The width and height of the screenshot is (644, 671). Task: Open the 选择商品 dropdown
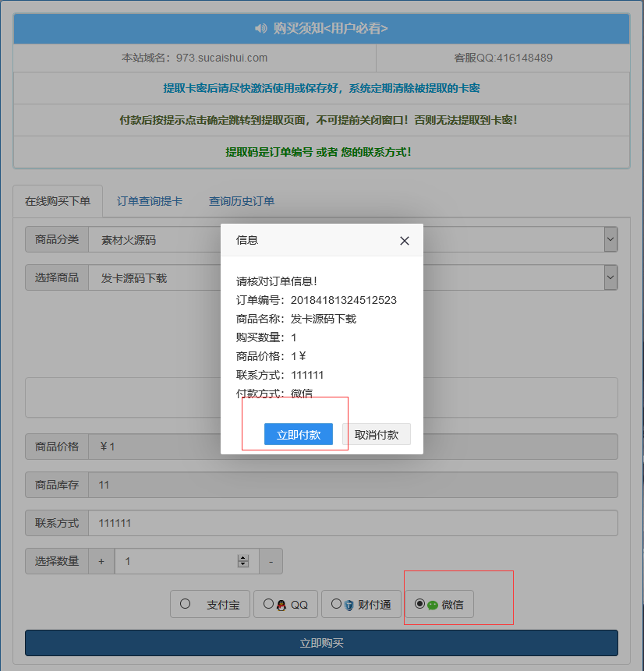pyautogui.click(x=610, y=277)
